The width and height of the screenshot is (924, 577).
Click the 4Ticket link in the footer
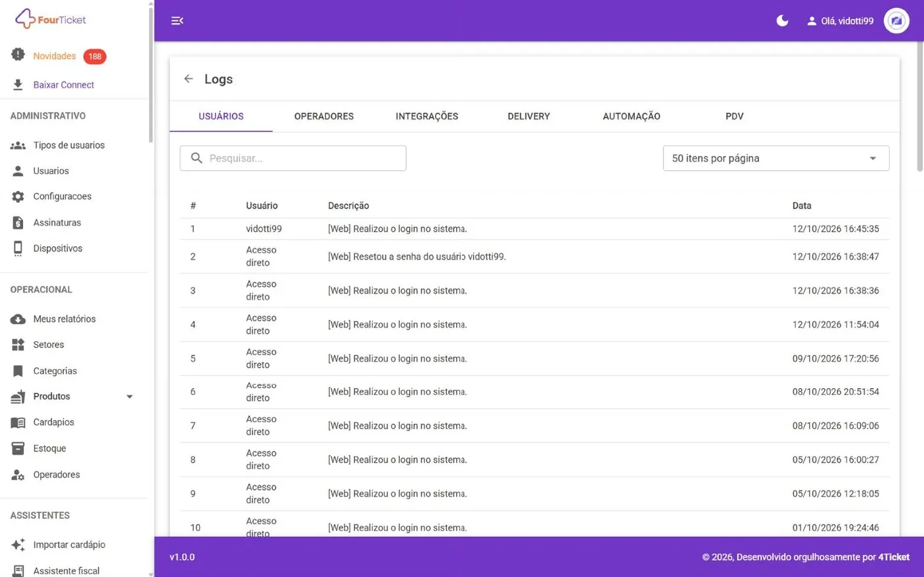[x=894, y=557]
